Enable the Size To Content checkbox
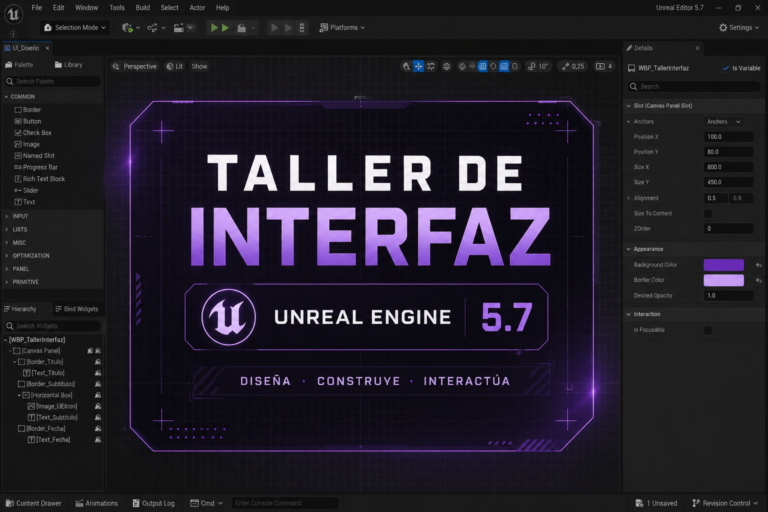Viewport: 768px width, 512px height. click(x=708, y=214)
